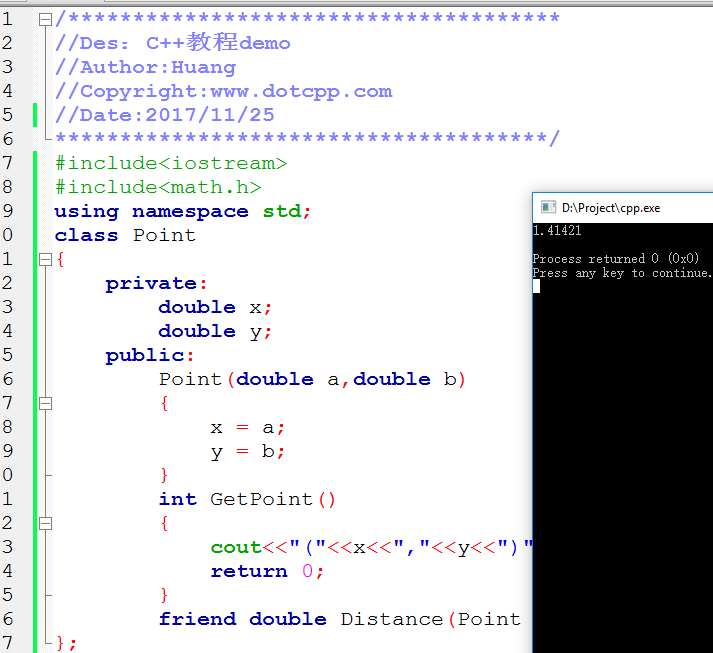Image resolution: width=713 pixels, height=653 pixels.
Task: Click 'Press any key to continue.' console text
Action: tap(621, 272)
